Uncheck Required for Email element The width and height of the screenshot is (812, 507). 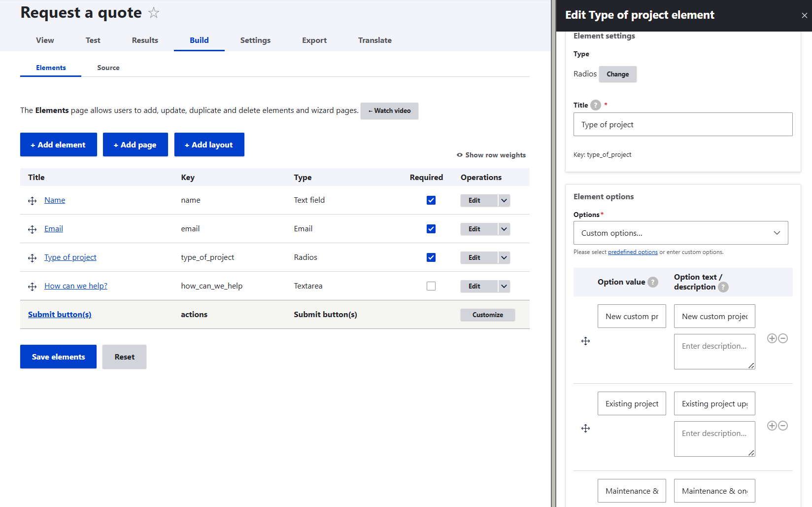[x=431, y=229]
